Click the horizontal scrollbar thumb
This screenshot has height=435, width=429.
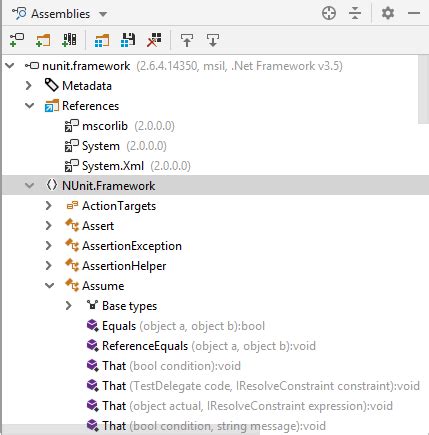tap(131, 430)
